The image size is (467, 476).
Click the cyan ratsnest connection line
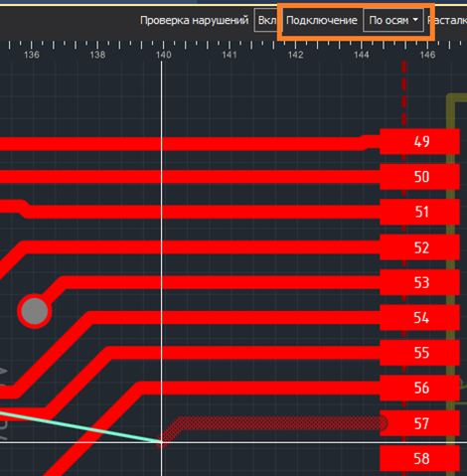[79, 426]
